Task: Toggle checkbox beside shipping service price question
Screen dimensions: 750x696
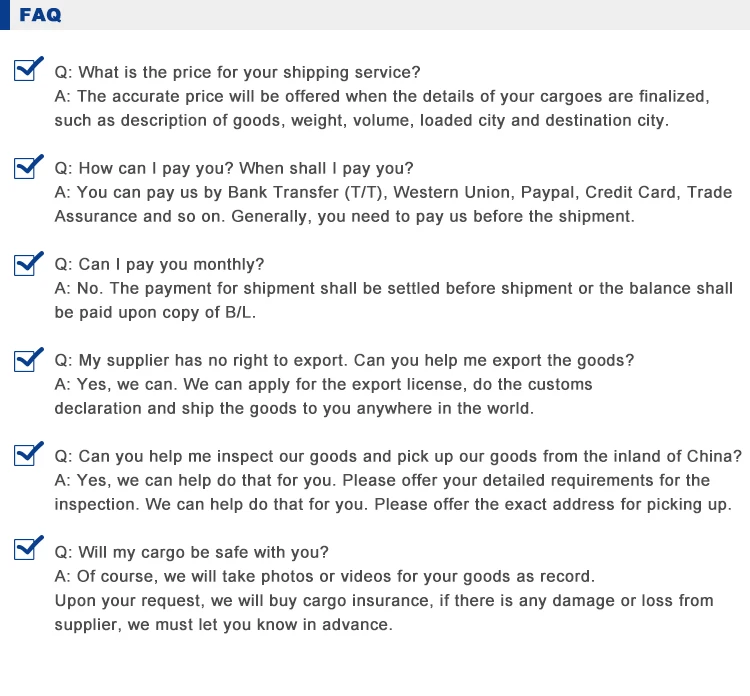Action: (x=26, y=72)
